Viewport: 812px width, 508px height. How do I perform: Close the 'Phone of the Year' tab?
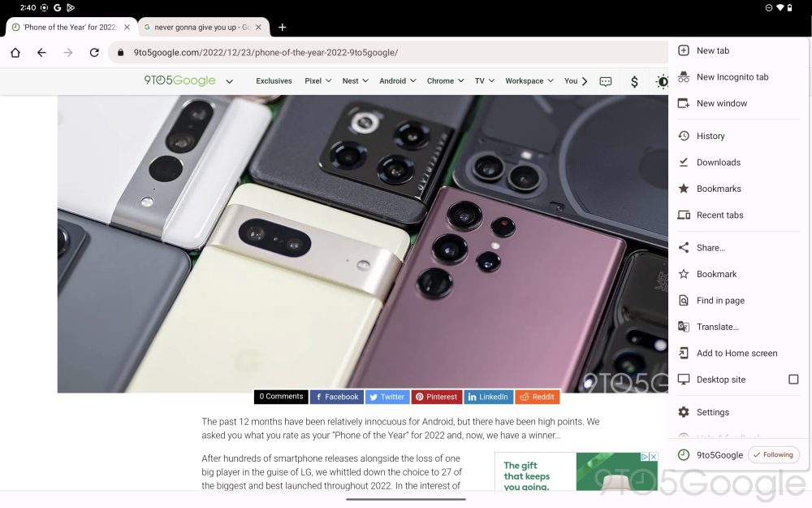pos(127,27)
